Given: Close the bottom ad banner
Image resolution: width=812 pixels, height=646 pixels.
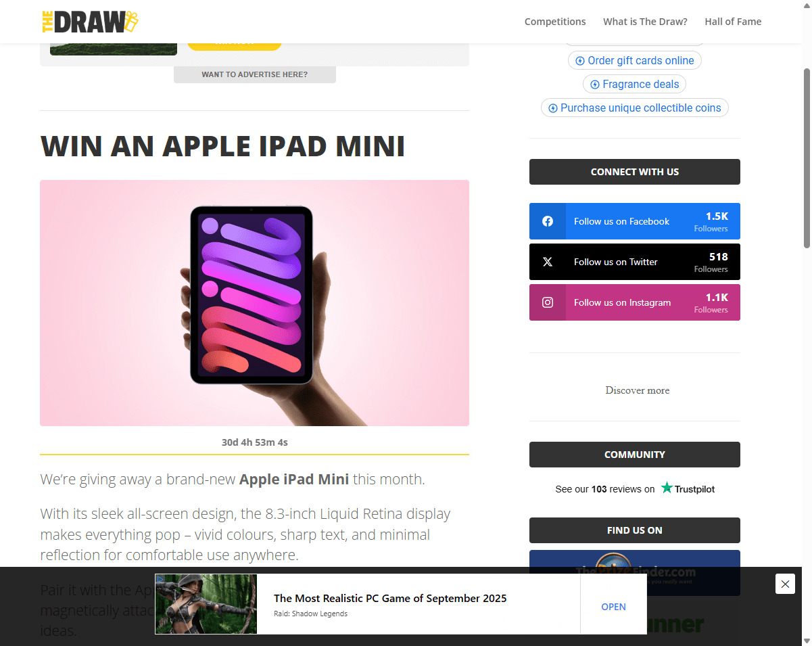Looking at the screenshot, I should tap(785, 584).
